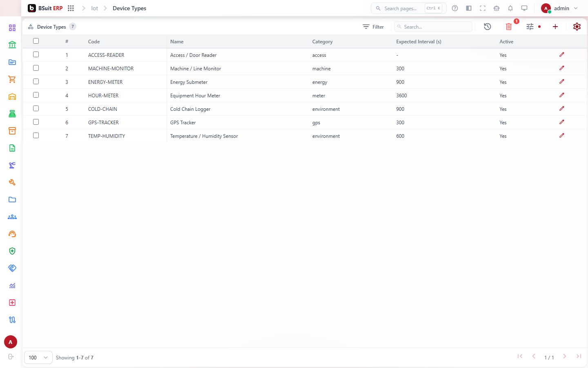This screenshot has width=588, height=368.
Task: Select the TEMP-HUMIDITY row checkbox
Action: coord(36,135)
